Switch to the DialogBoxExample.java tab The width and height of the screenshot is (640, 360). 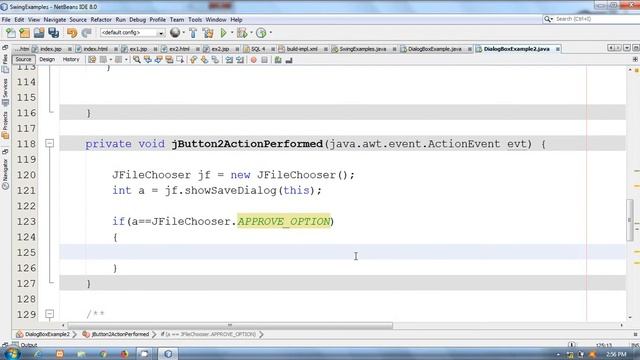click(435, 49)
